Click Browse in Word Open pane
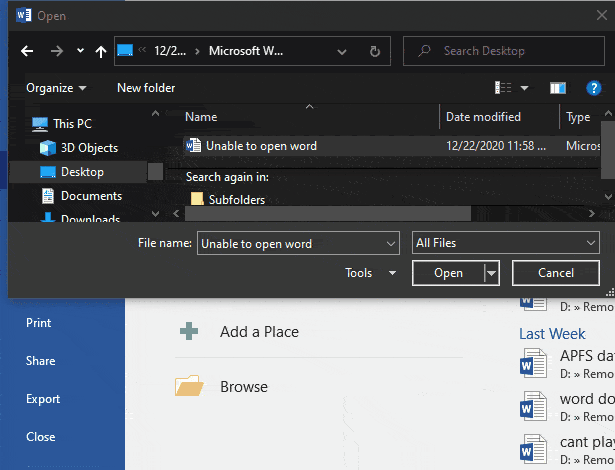The width and height of the screenshot is (615, 470). point(244,387)
